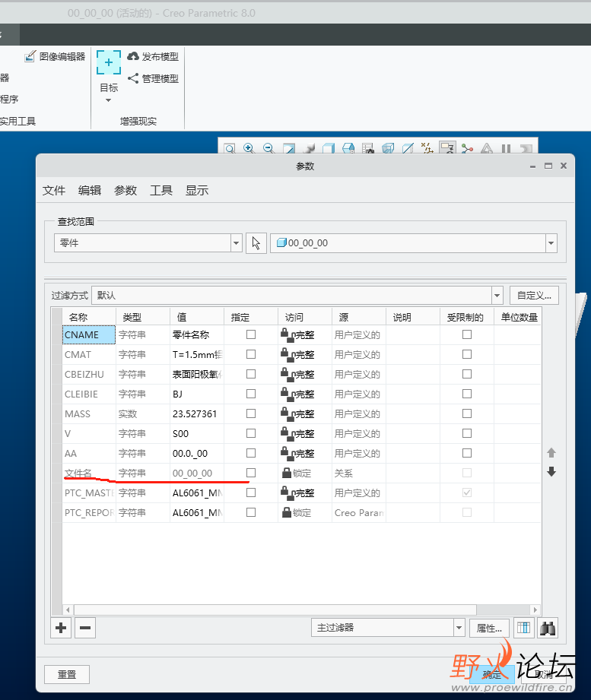This screenshot has height=700, width=591.
Task: Select the MASS value 23.527361 cell
Action: tap(197, 413)
